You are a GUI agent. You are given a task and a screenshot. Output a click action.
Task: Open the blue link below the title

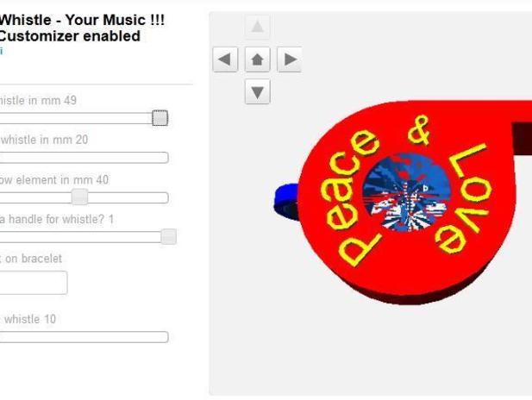click(x=2, y=51)
